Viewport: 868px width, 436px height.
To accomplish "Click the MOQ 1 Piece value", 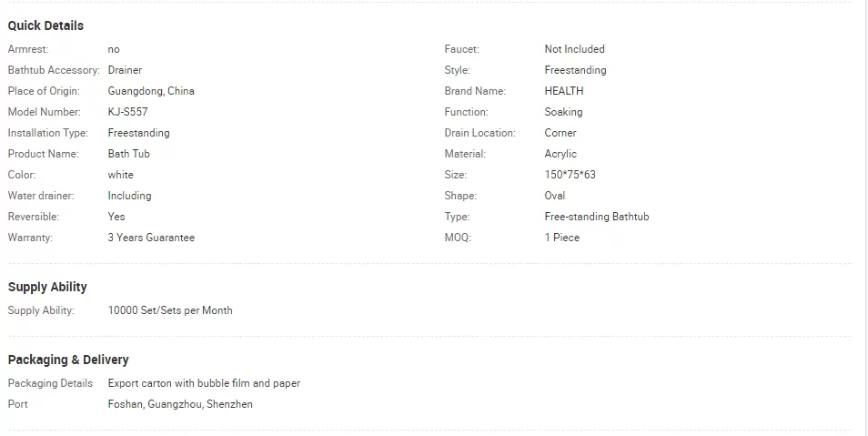I will (x=562, y=238).
